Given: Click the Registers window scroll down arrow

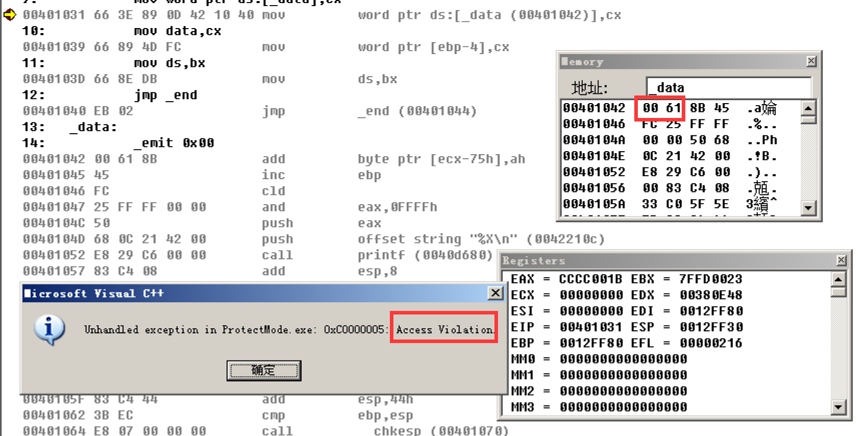Looking at the screenshot, I should [838, 407].
